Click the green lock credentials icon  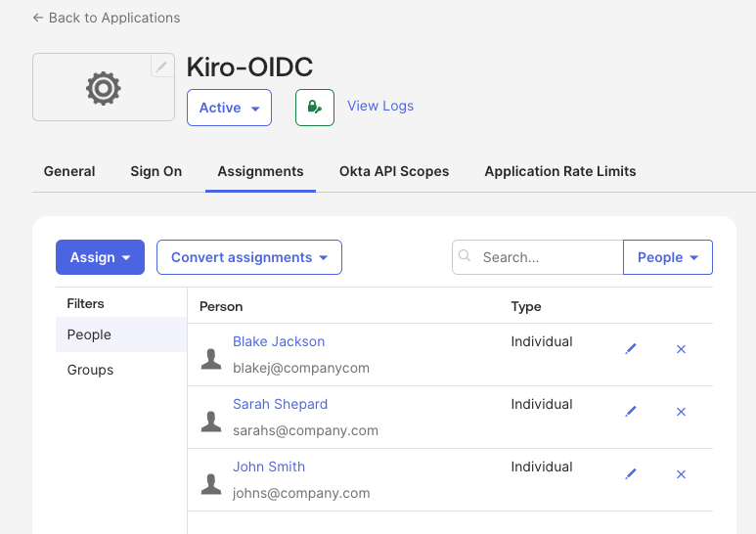click(x=314, y=108)
